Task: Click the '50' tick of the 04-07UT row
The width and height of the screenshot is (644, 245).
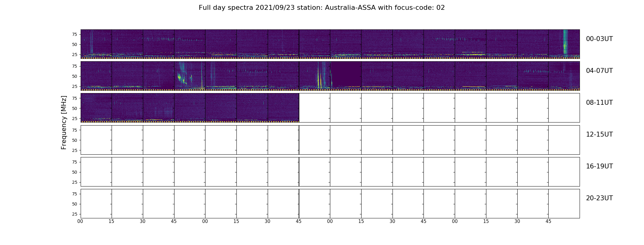Action: pyautogui.click(x=75, y=76)
